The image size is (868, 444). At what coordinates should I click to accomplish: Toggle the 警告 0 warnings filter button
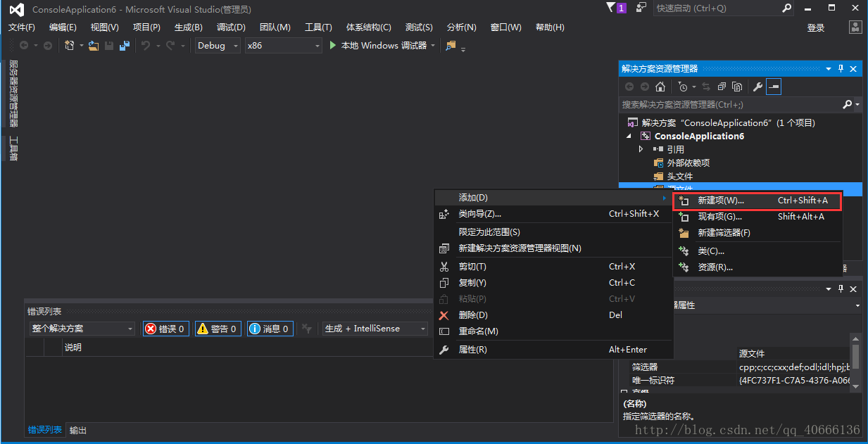coord(218,329)
